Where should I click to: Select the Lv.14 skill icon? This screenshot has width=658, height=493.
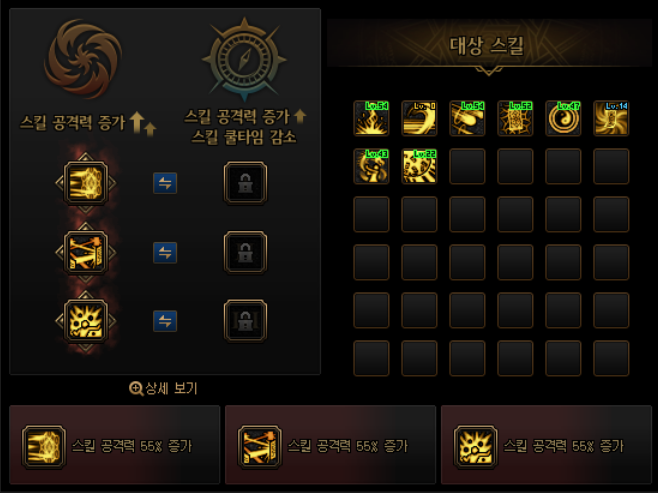[x=611, y=118]
